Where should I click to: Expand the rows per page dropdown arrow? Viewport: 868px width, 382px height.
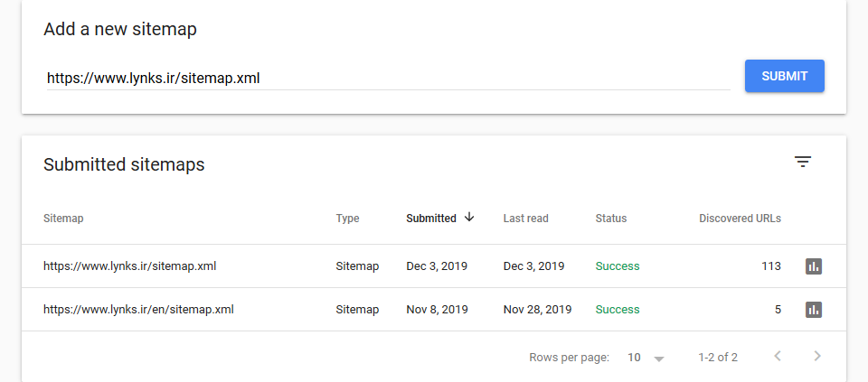click(658, 359)
